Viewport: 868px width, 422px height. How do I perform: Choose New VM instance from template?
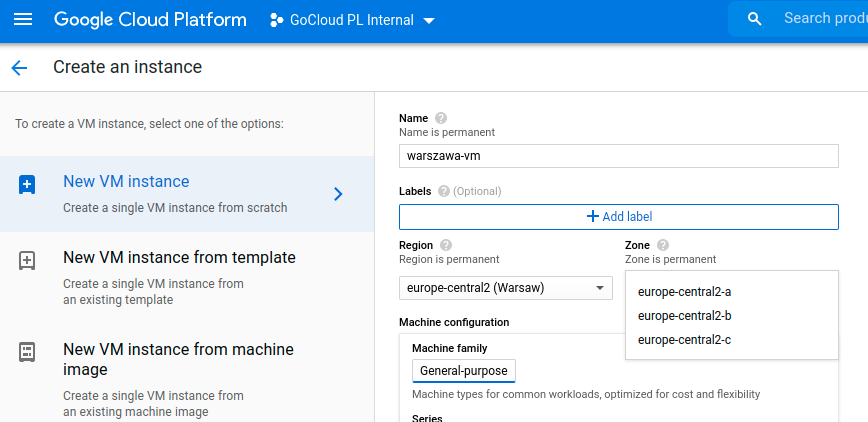[x=187, y=277]
